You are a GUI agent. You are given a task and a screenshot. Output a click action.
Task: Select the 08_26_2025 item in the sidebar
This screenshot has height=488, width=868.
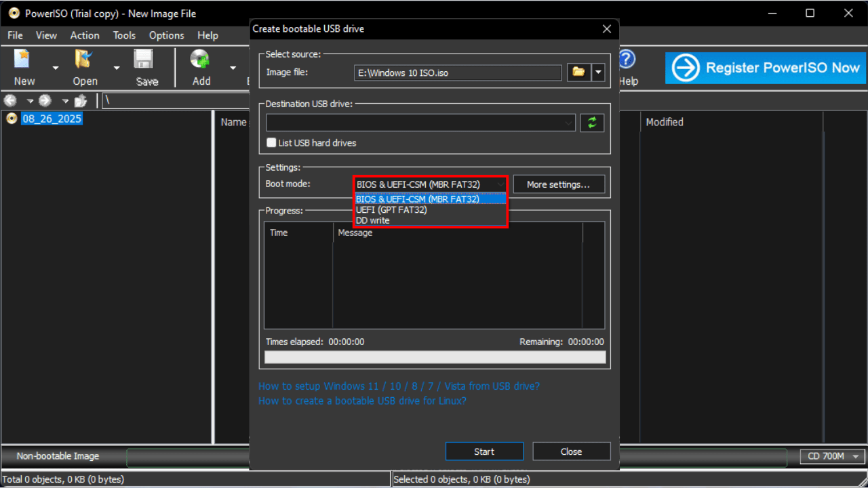[x=52, y=119]
